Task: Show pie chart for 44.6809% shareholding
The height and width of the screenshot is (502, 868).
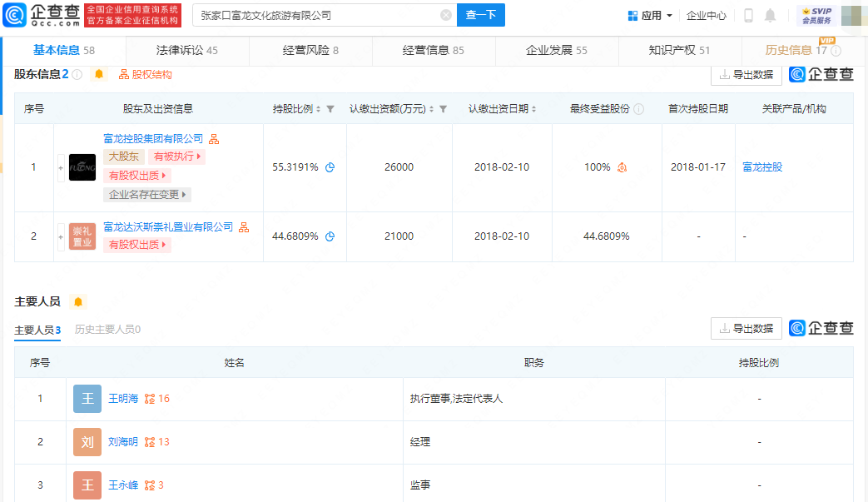Action: (x=330, y=236)
